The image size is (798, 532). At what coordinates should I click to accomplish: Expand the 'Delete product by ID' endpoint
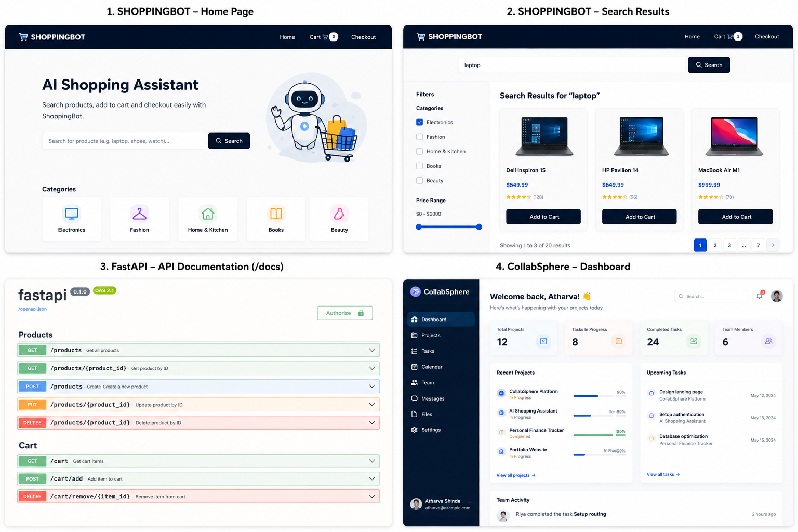point(198,423)
